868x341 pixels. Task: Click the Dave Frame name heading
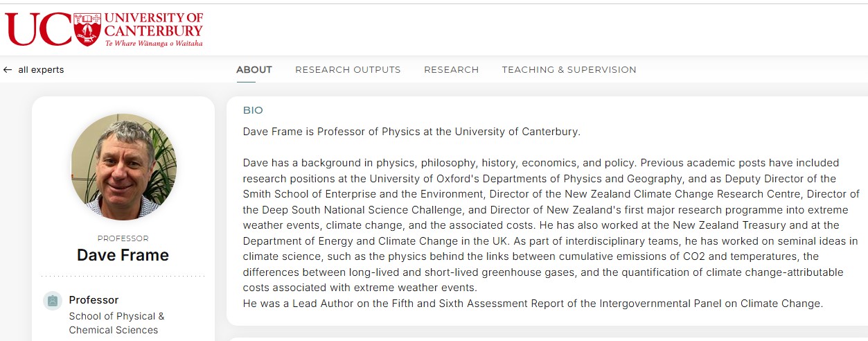(123, 255)
